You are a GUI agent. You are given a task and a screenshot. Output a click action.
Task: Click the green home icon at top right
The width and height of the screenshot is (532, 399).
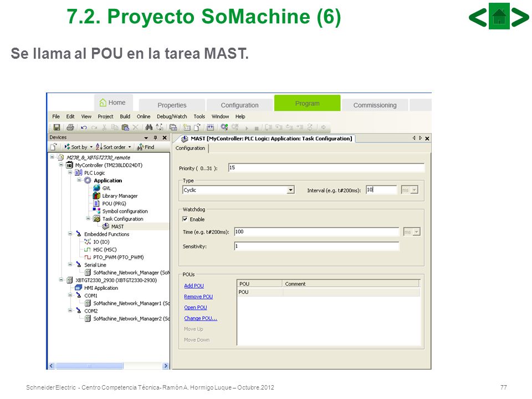[499, 16]
